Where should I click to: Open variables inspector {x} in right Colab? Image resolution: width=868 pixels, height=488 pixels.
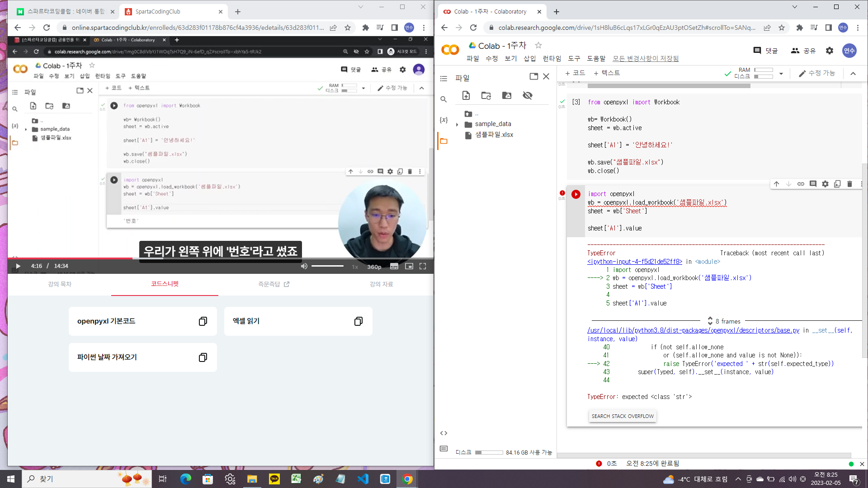pyautogui.click(x=443, y=120)
